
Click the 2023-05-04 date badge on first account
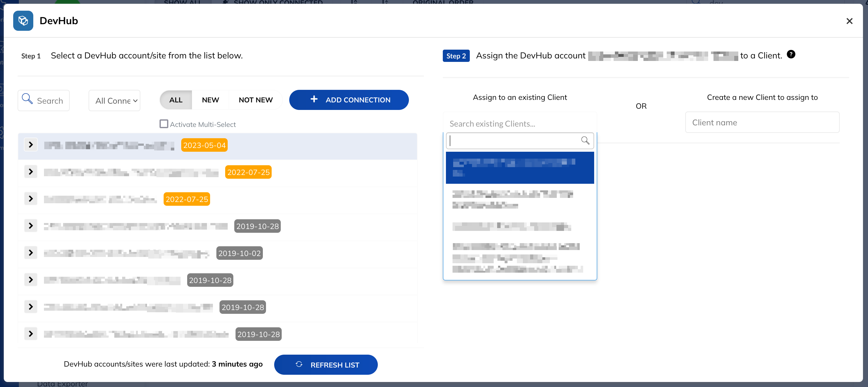tap(204, 145)
